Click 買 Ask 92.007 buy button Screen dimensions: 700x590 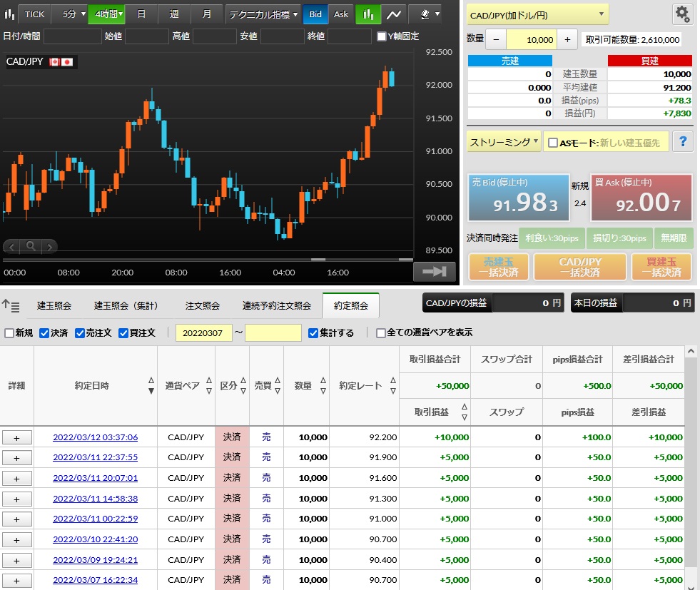[641, 198]
